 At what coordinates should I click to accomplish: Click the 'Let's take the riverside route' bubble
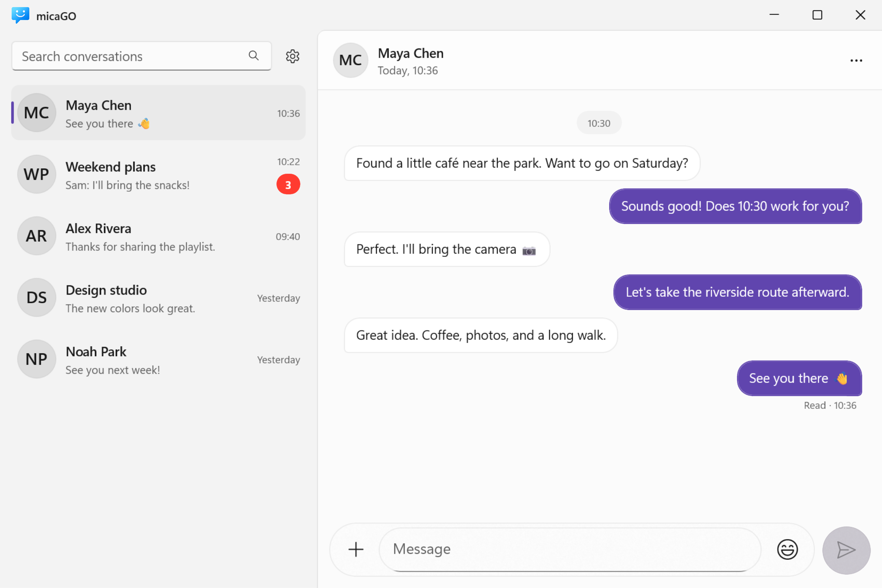pyautogui.click(x=738, y=292)
